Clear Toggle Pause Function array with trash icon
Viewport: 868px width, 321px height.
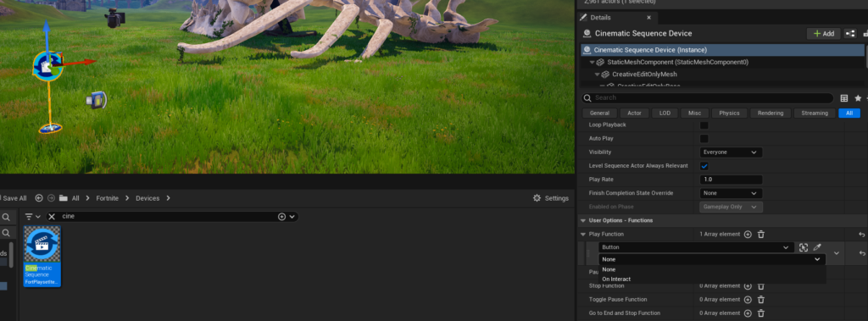click(761, 300)
